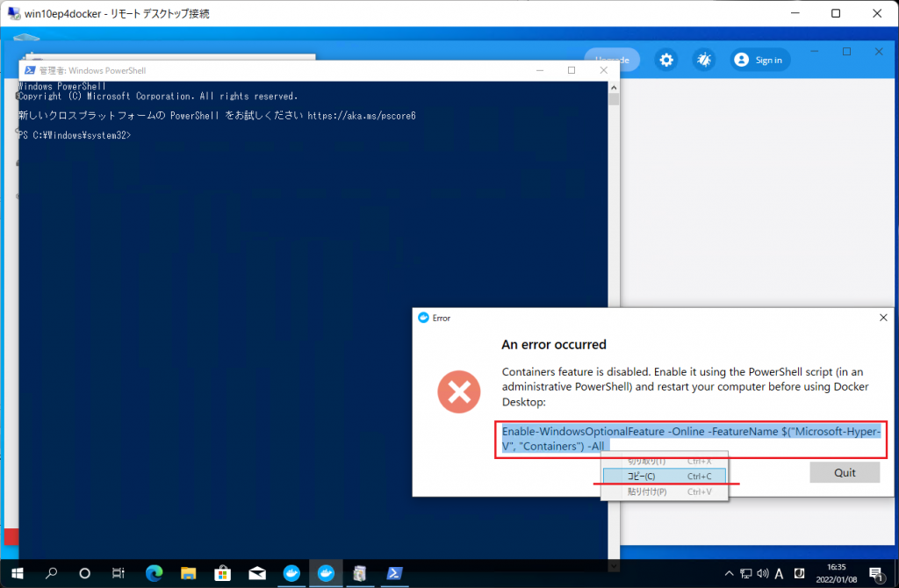The height and width of the screenshot is (588, 899).
Task: Open taskbar Search magnifier icon
Action: (x=51, y=573)
